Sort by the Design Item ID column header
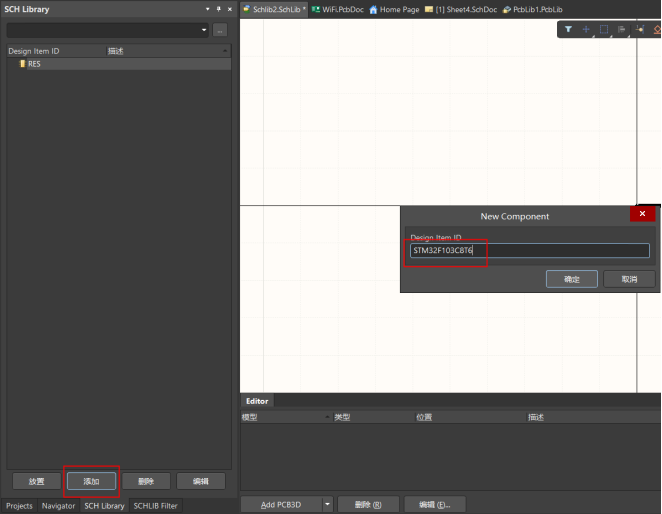 pos(52,50)
